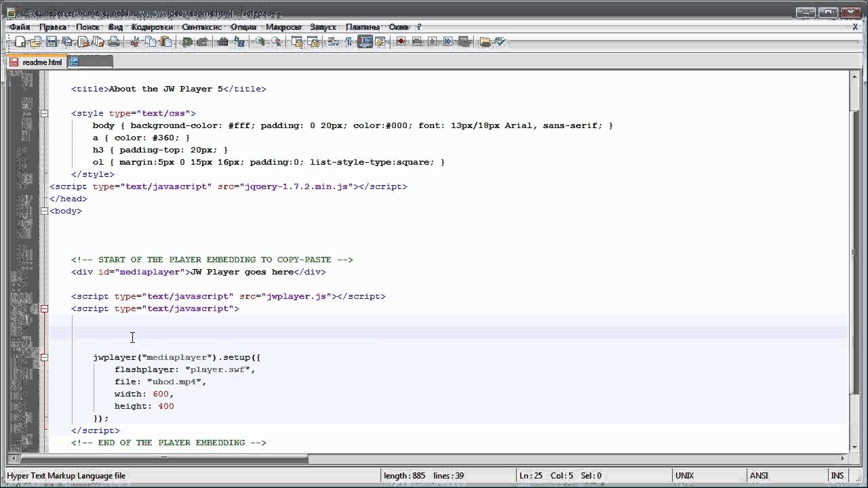This screenshot has height=488, width=868.
Task: Start macro recording with the red dot
Action: [401, 42]
